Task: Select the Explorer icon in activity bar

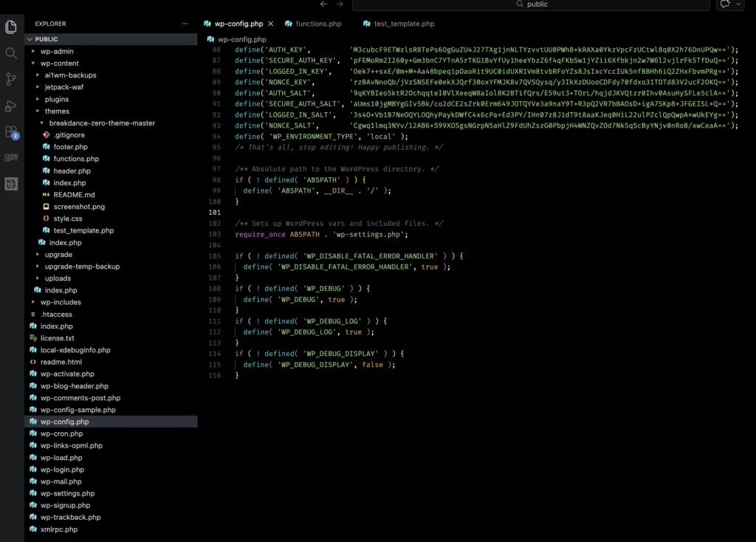Action: click(10, 26)
